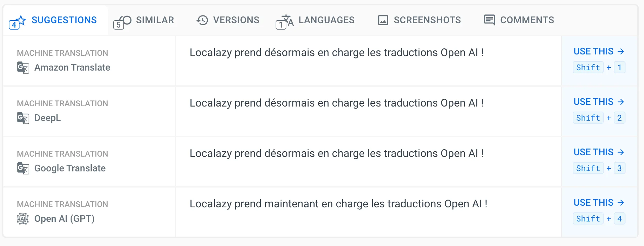Screen dimensions: 644x246
Task: Apply the Open AI (GPT) suggestion
Action: [x=599, y=203]
